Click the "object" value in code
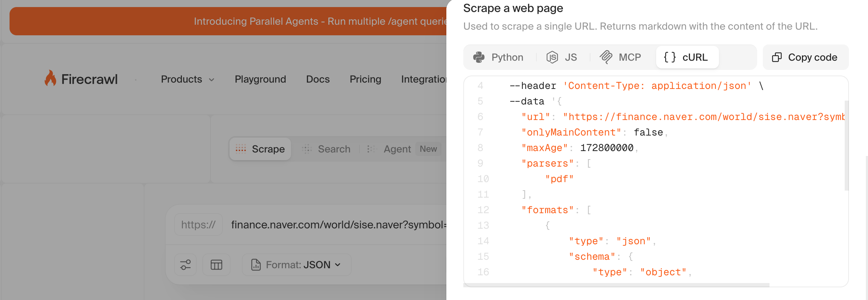This screenshot has width=868, height=300. click(x=663, y=272)
